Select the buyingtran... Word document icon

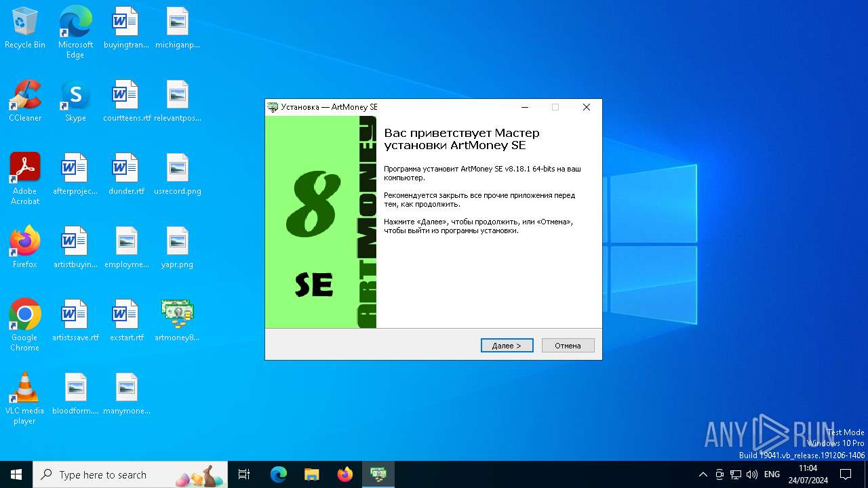126,28
